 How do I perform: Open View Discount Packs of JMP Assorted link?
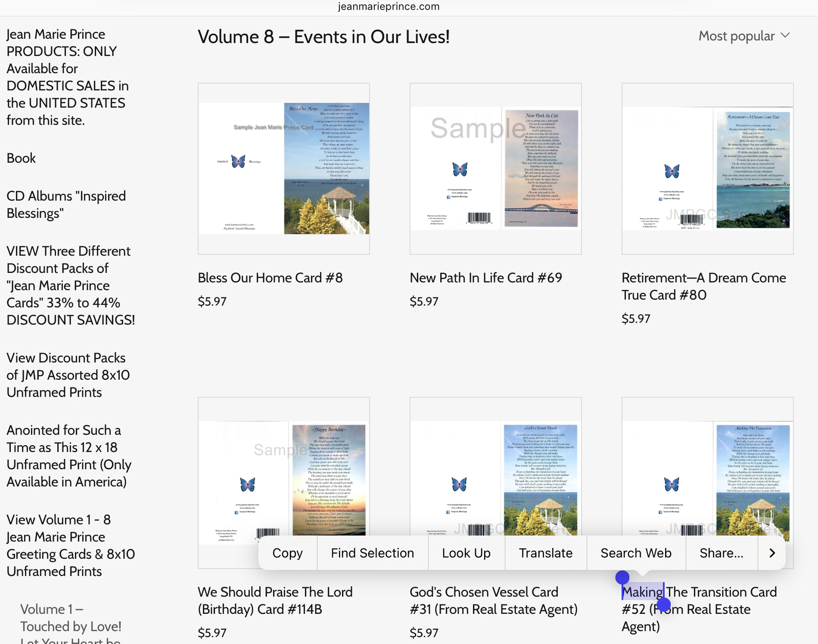pos(68,375)
